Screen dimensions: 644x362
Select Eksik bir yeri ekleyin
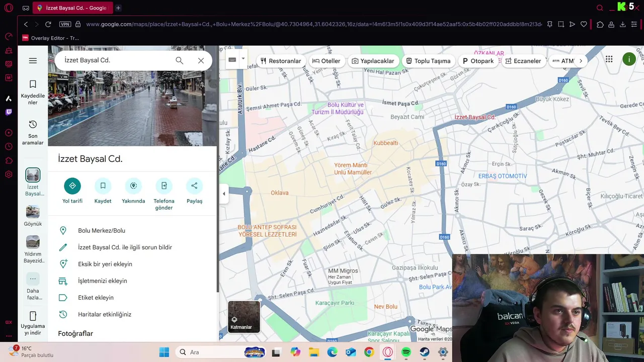tap(133, 264)
